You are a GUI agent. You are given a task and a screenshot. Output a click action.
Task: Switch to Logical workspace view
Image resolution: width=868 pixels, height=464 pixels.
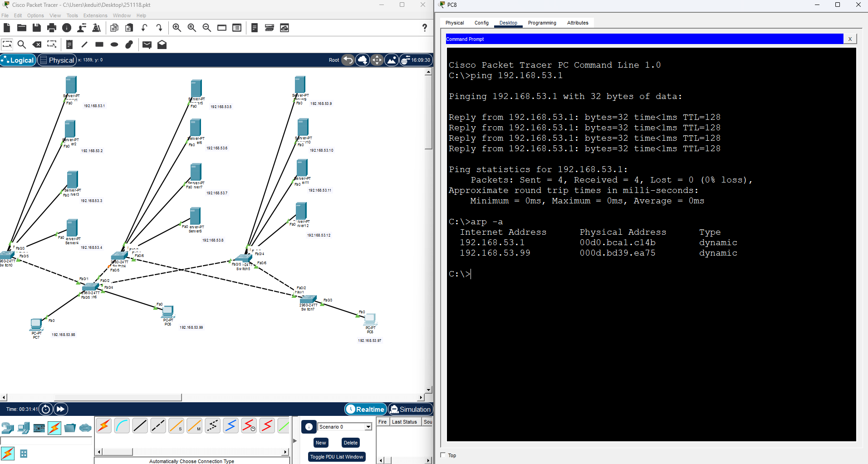[x=18, y=60]
